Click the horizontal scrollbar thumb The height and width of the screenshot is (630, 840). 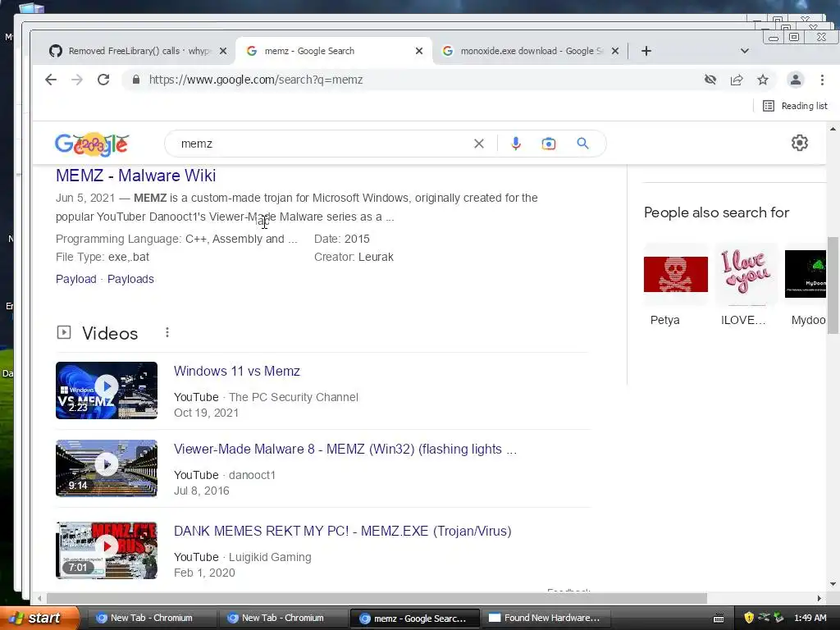(377, 598)
